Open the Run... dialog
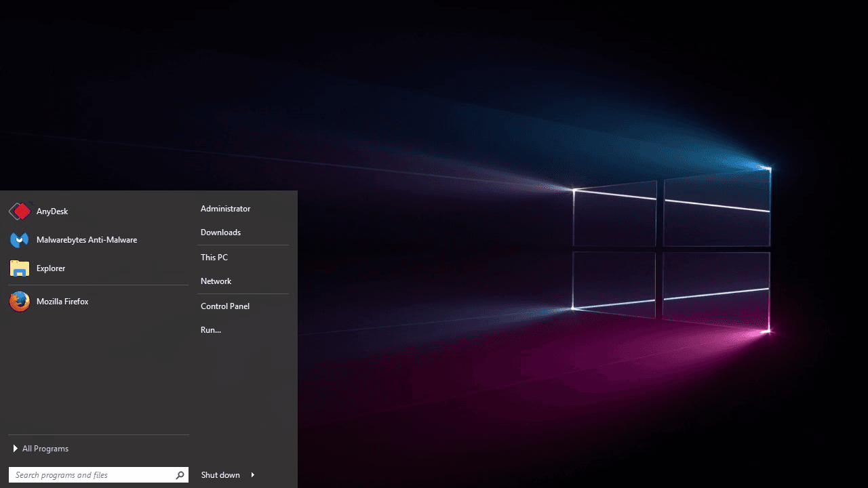Viewport: 868px width, 488px height. [210, 329]
